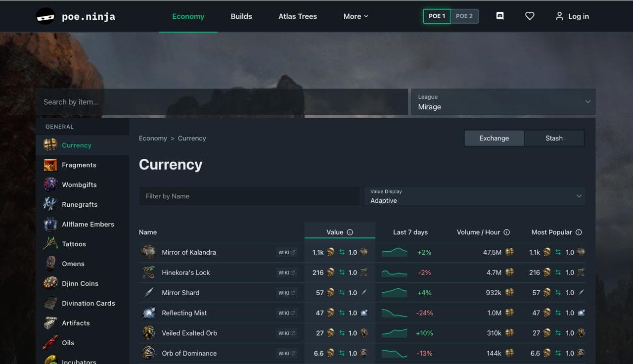Open the Discord icon in header
Viewport: 633px width, 364px height.
point(500,16)
